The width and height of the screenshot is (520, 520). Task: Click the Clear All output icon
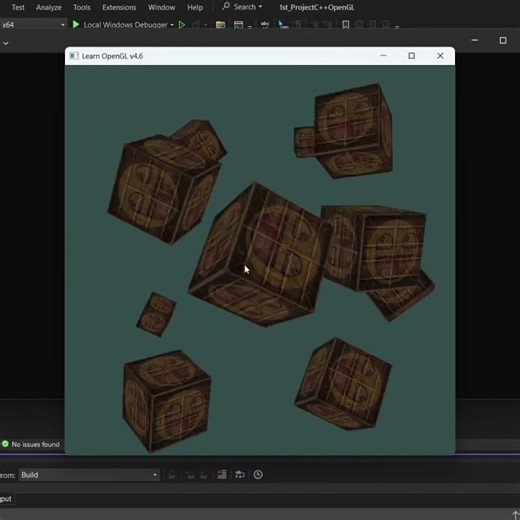(x=222, y=474)
